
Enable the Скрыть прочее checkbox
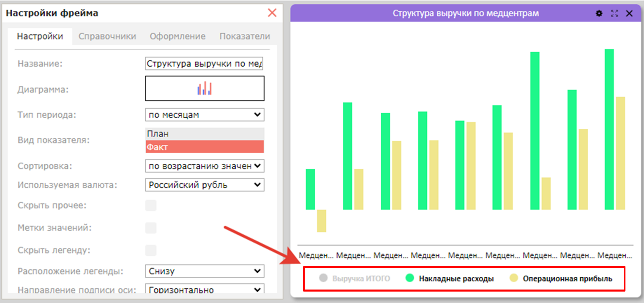click(x=151, y=206)
